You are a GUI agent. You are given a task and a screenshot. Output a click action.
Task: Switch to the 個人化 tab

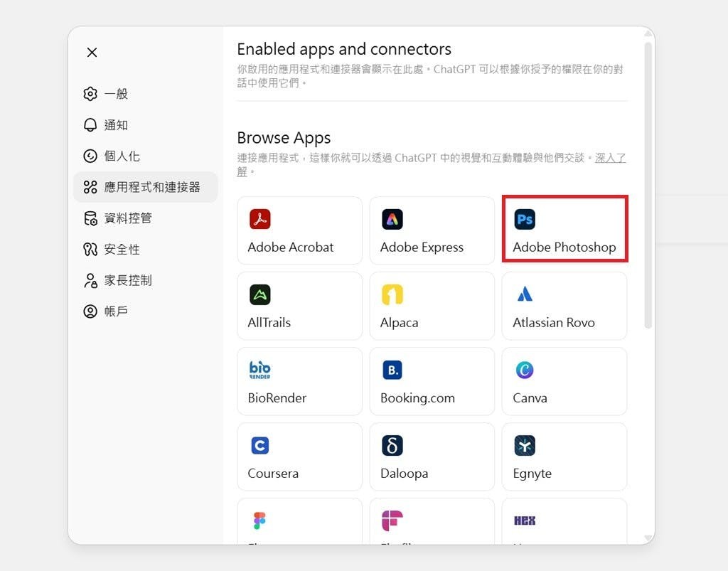pyautogui.click(x=145, y=156)
